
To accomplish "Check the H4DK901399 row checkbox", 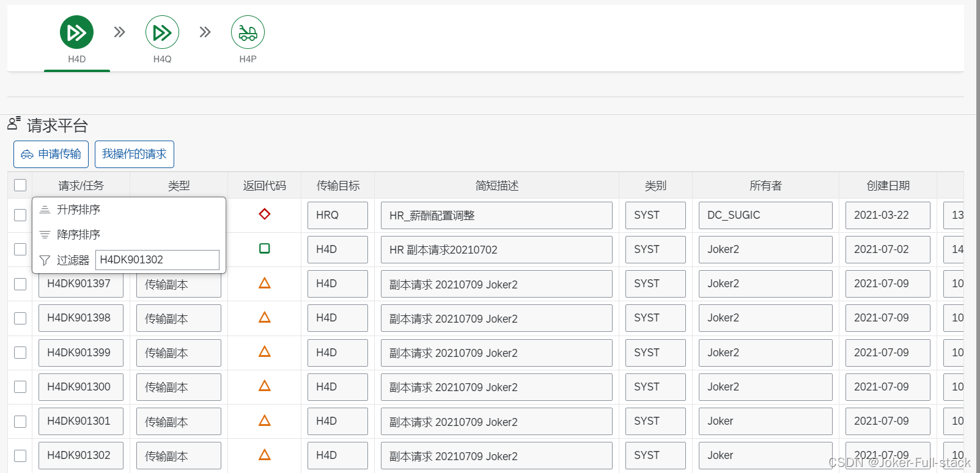I will pyautogui.click(x=20, y=353).
